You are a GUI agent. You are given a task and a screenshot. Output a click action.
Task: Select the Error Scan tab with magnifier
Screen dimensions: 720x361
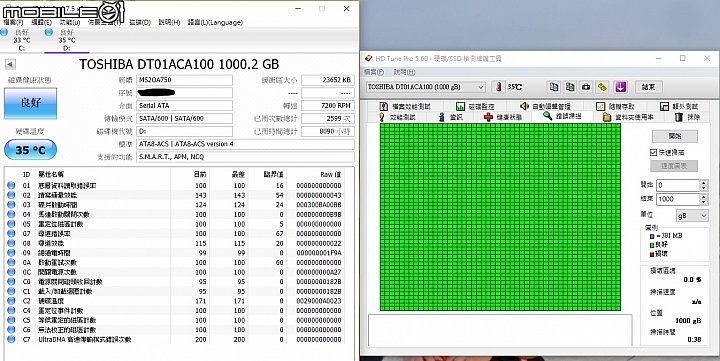click(x=562, y=116)
